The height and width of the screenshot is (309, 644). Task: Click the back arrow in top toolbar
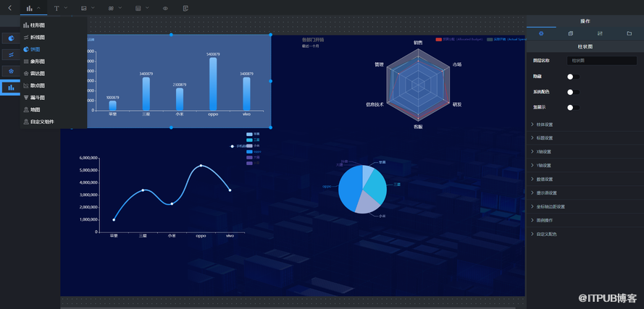[9, 8]
